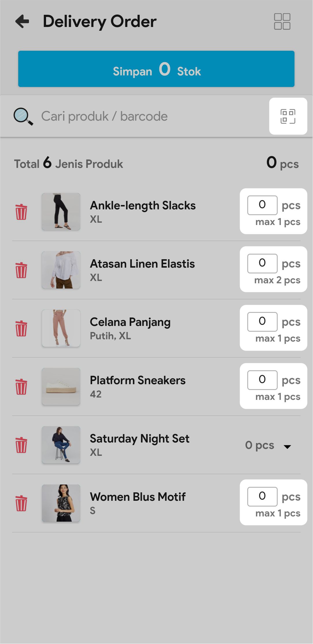This screenshot has width=313, height=644.
Task: Open the barcode scanner
Action: pos(288,116)
